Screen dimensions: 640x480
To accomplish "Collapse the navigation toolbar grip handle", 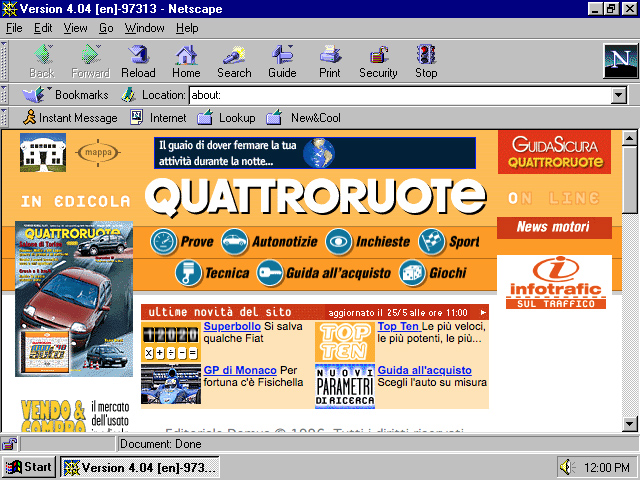I will (4, 61).
